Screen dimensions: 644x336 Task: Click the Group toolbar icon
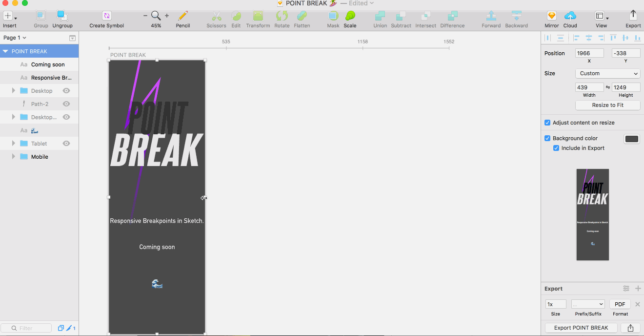pyautogui.click(x=41, y=16)
